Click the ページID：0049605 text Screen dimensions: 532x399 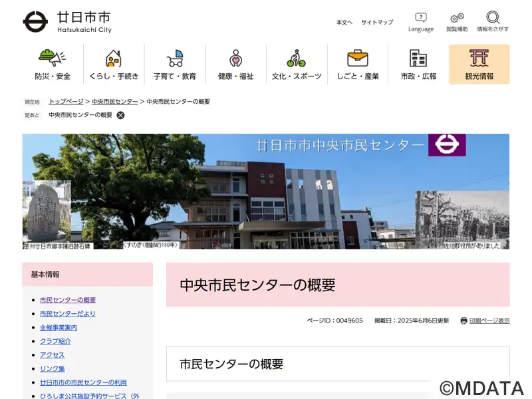334,321
